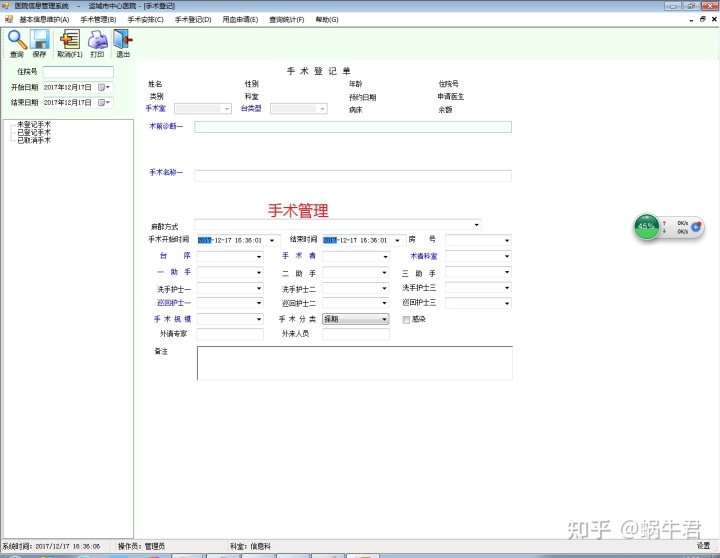Open the 三助手 dropdown
The width and height of the screenshot is (720, 558).
(x=507, y=272)
